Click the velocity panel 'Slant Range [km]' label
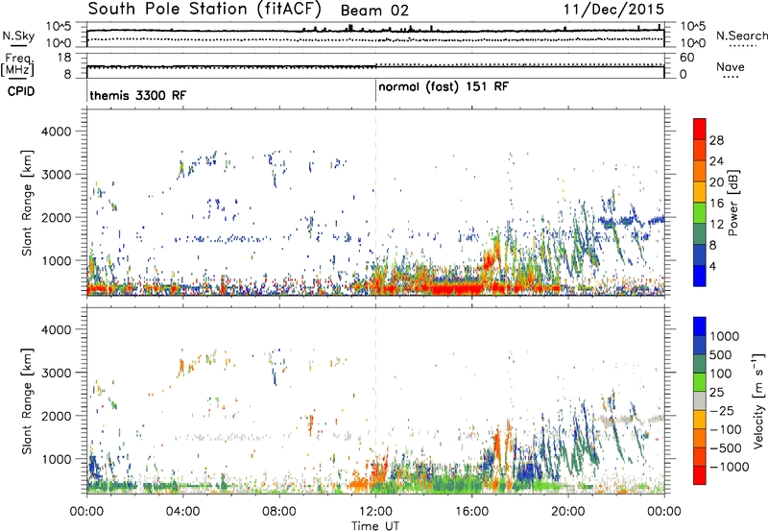The height and width of the screenshot is (532, 768). point(27,400)
